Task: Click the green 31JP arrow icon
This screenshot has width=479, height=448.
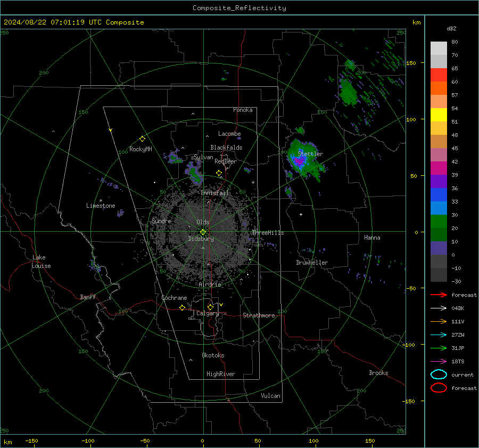Action: (439, 348)
